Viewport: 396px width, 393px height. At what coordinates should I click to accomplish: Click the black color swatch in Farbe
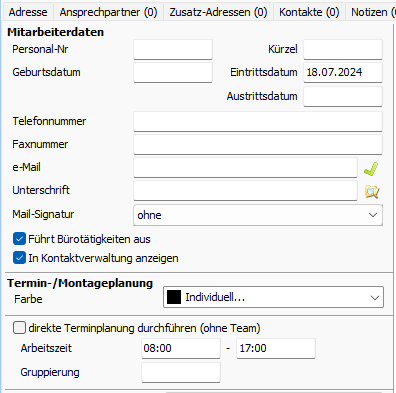click(174, 297)
